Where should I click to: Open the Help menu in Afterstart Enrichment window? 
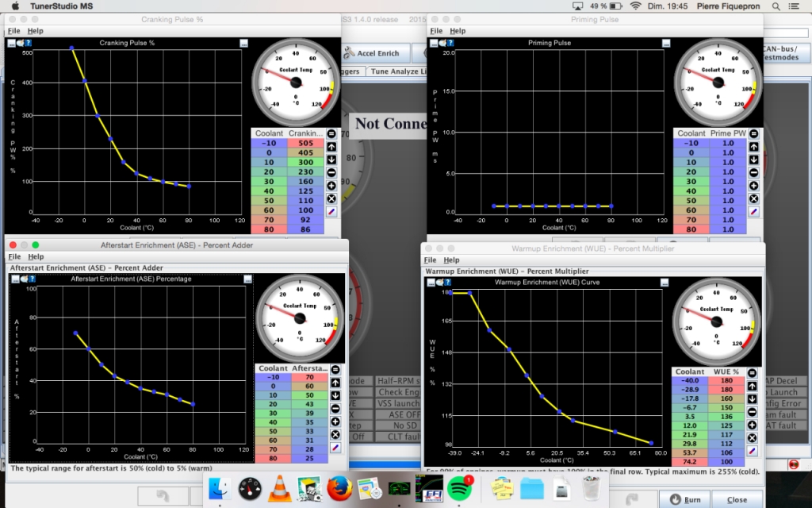36,256
